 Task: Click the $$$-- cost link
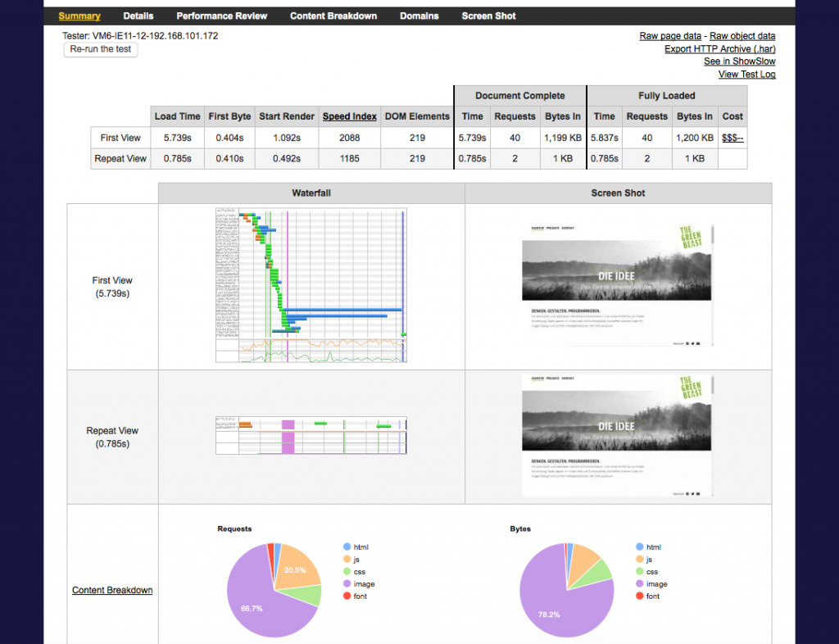[x=732, y=138]
